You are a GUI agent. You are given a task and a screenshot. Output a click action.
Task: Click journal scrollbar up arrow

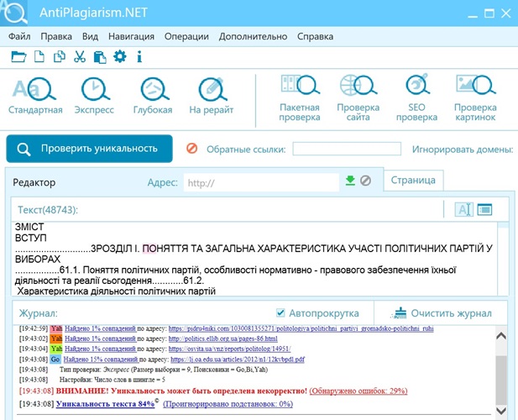pos(501,336)
